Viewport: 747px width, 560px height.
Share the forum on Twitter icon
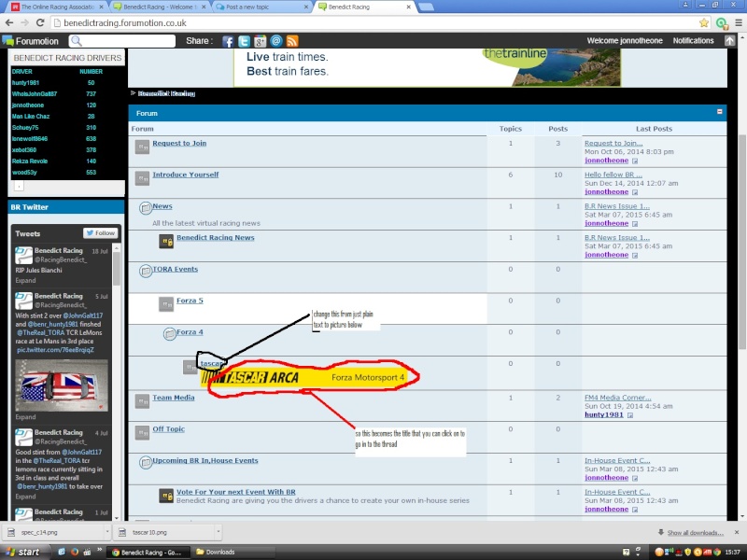click(244, 41)
